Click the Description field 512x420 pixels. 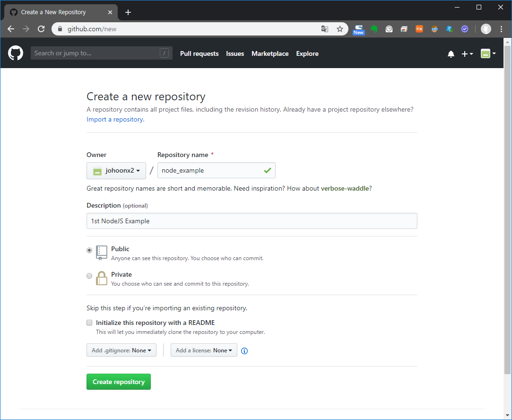pos(252,221)
